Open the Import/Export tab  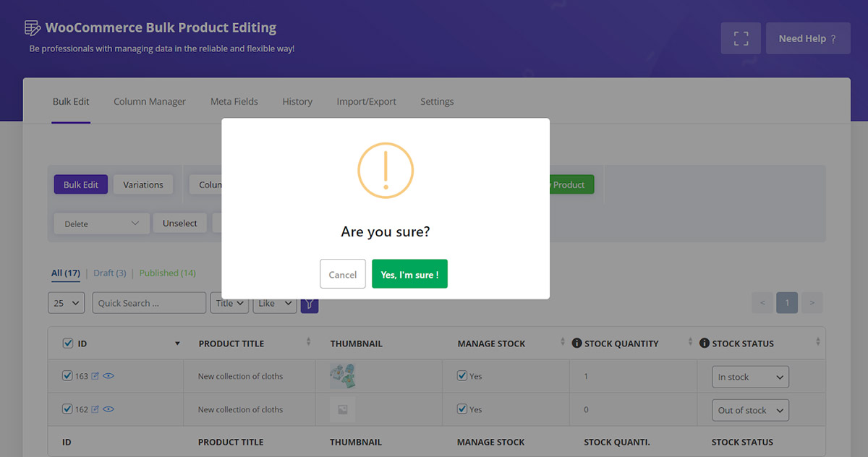366,102
